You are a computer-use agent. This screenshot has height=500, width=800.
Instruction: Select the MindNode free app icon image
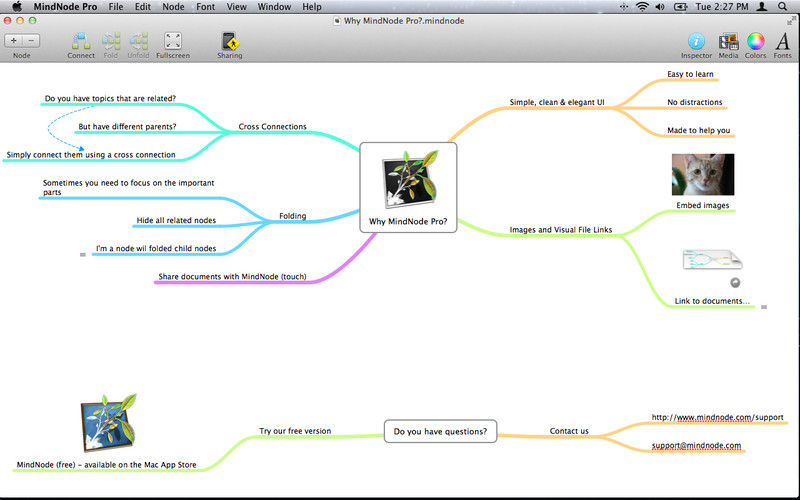109,423
